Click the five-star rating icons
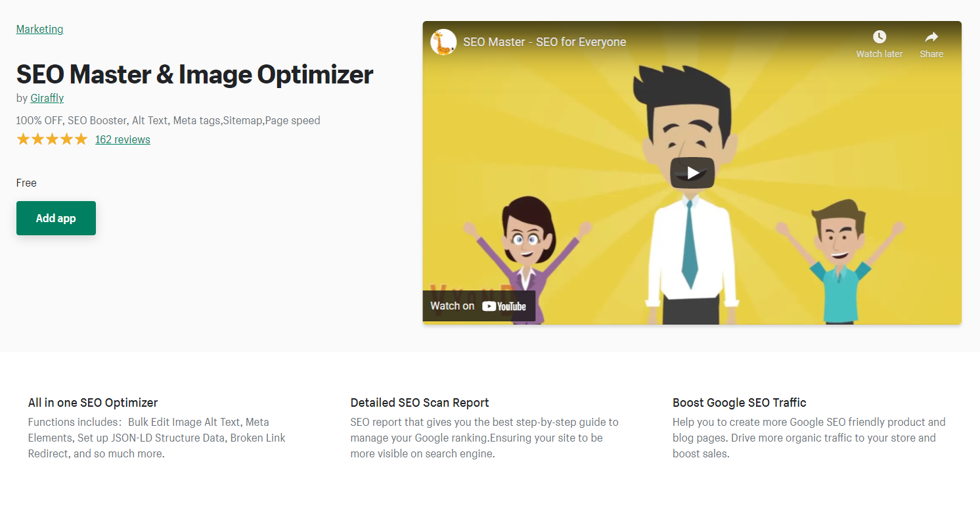This screenshot has height=506, width=980. (x=52, y=139)
